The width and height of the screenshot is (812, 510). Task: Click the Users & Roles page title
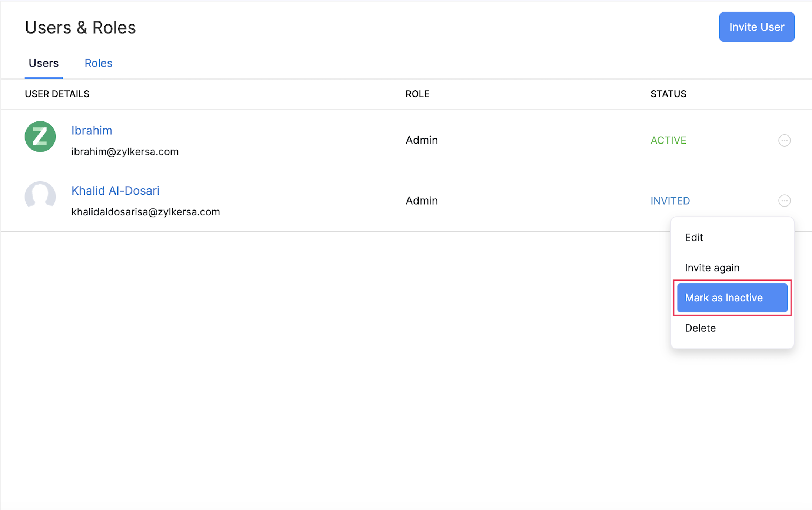click(x=80, y=27)
